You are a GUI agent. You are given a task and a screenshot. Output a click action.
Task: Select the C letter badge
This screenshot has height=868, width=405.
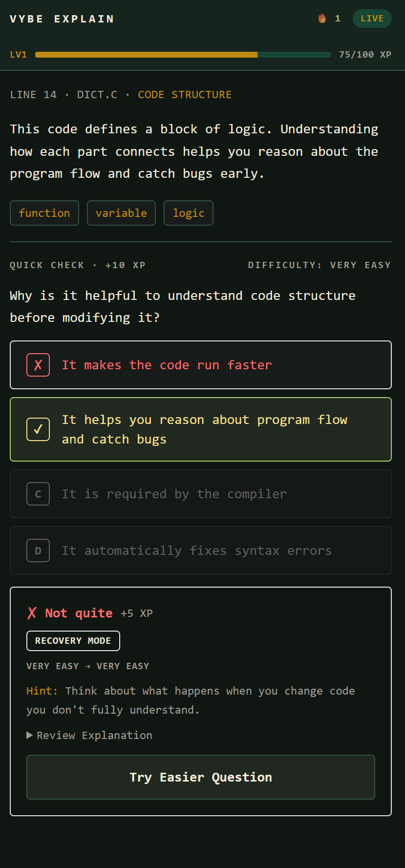(38, 494)
